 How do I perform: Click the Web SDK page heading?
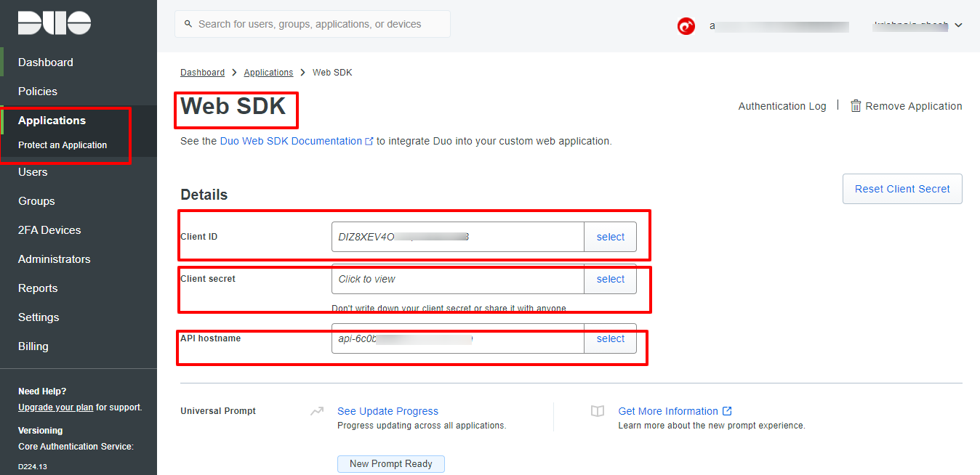[x=233, y=106]
